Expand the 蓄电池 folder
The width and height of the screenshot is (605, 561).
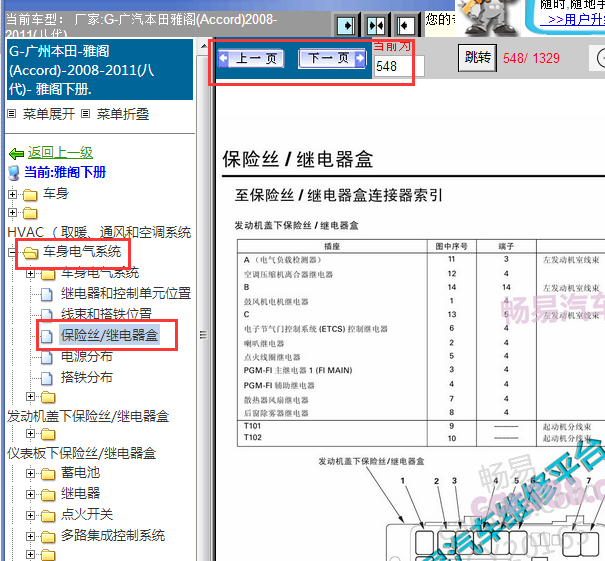[x=30, y=473]
